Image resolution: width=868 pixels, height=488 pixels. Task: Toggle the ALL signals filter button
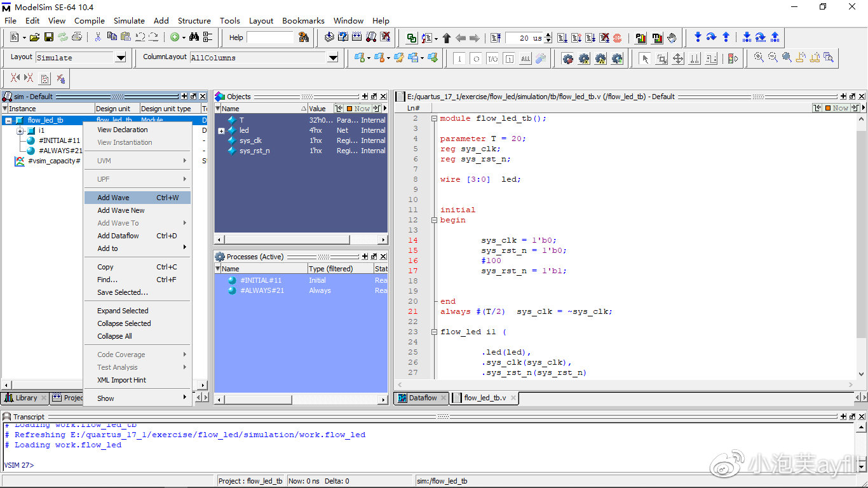pyautogui.click(x=526, y=59)
